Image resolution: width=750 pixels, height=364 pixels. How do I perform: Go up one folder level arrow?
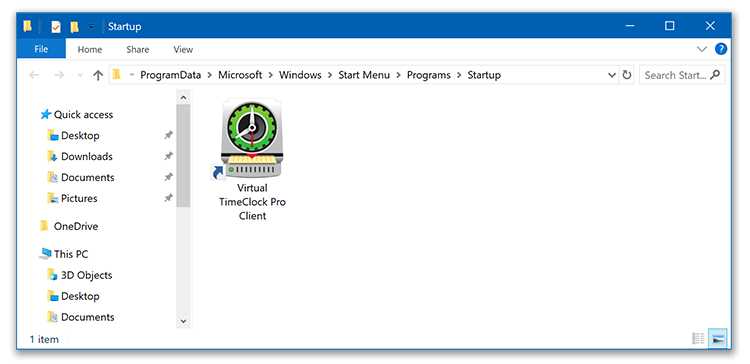pyautogui.click(x=98, y=75)
